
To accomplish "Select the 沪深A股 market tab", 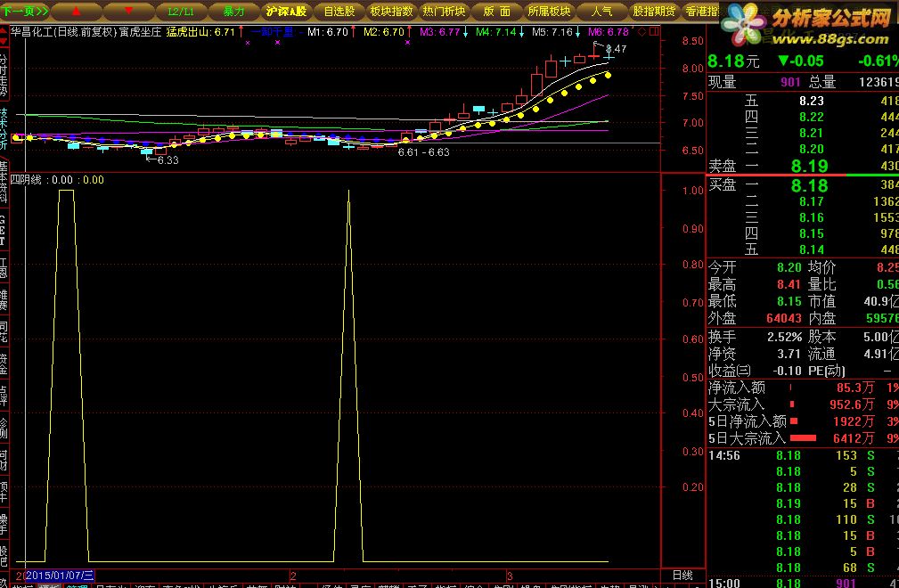I will click(286, 12).
